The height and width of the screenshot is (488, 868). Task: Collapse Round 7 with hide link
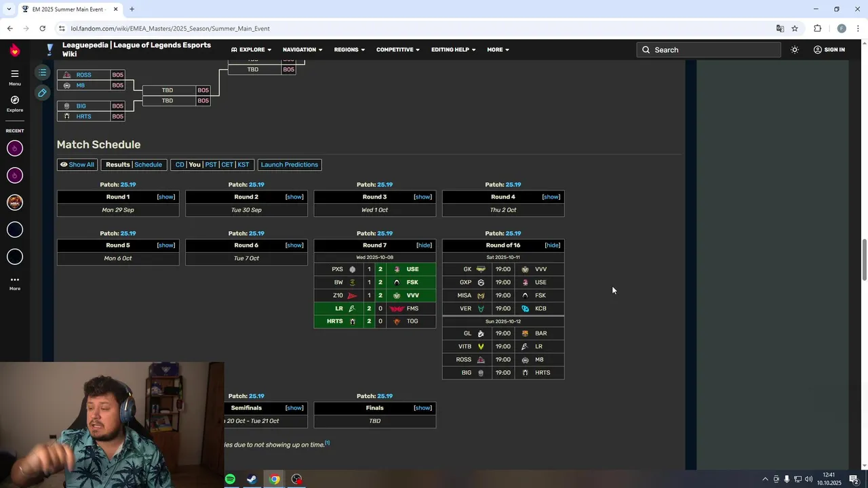click(424, 245)
